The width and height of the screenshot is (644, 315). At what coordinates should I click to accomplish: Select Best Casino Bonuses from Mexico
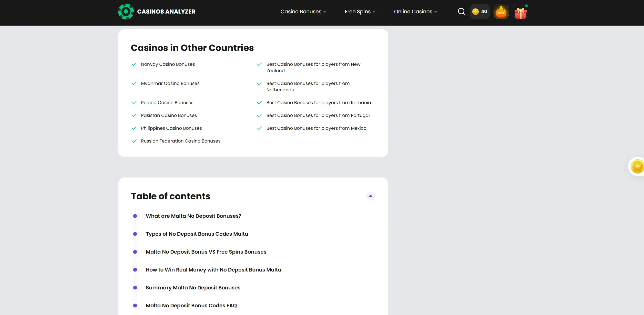click(316, 128)
